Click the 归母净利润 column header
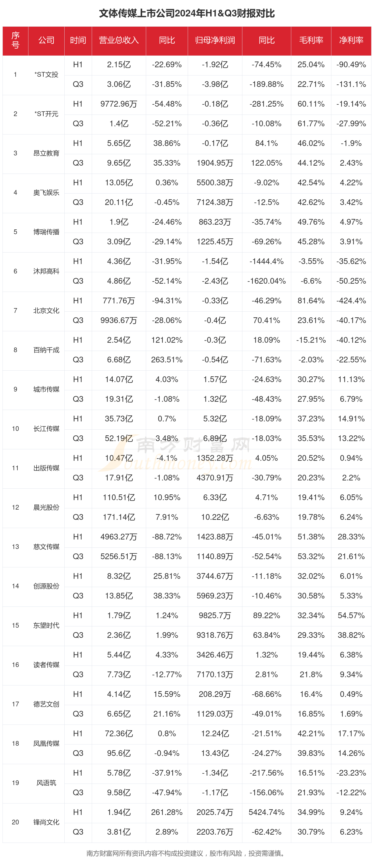The image size is (374, 868). 215,40
